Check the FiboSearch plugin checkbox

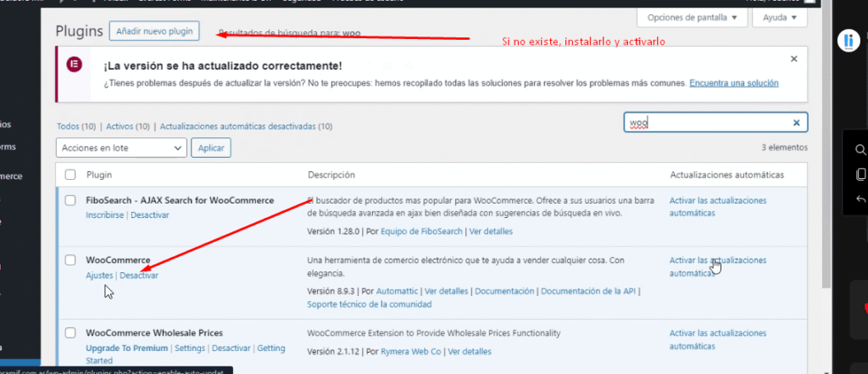click(x=70, y=201)
